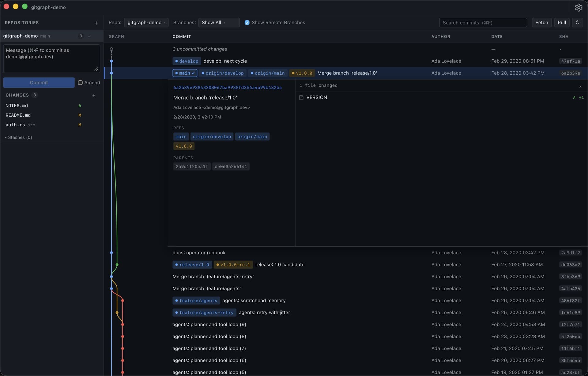Expand the Stashes (0) section
The image size is (588, 376).
click(x=19, y=137)
